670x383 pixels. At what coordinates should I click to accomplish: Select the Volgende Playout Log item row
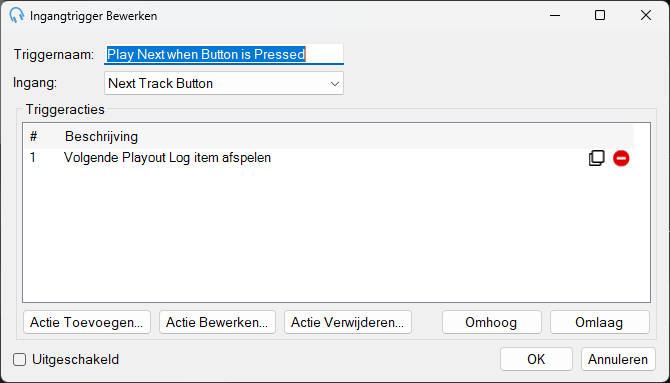pos(329,158)
